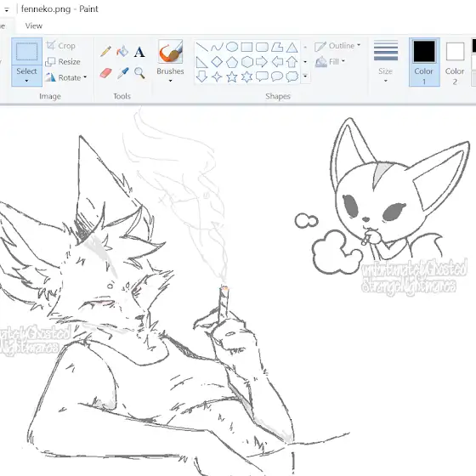Pick the Rounded rectangle shape

click(262, 47)
